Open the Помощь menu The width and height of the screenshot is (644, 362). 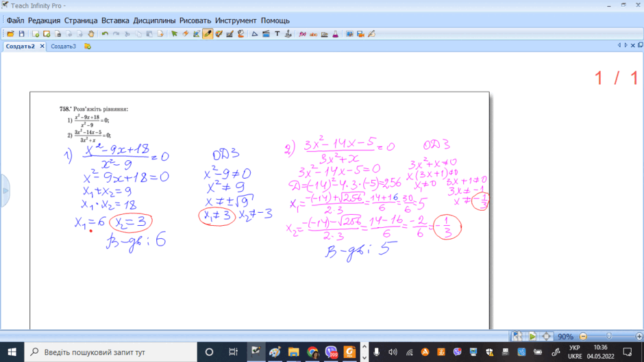pyautogui.click(x=275, y=21)
